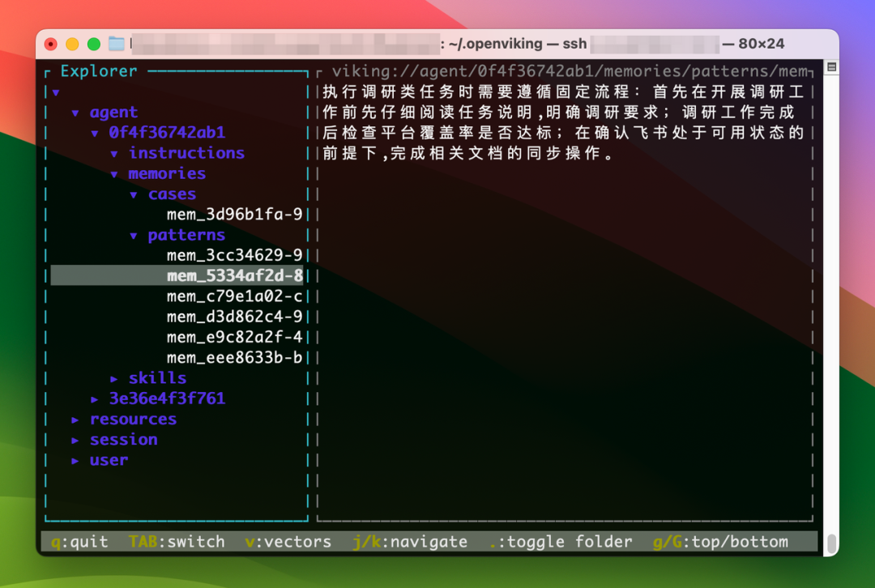Expand the skills folder arrow
The width and height of the screenshot is (875, 588).
tap(114, 379)
